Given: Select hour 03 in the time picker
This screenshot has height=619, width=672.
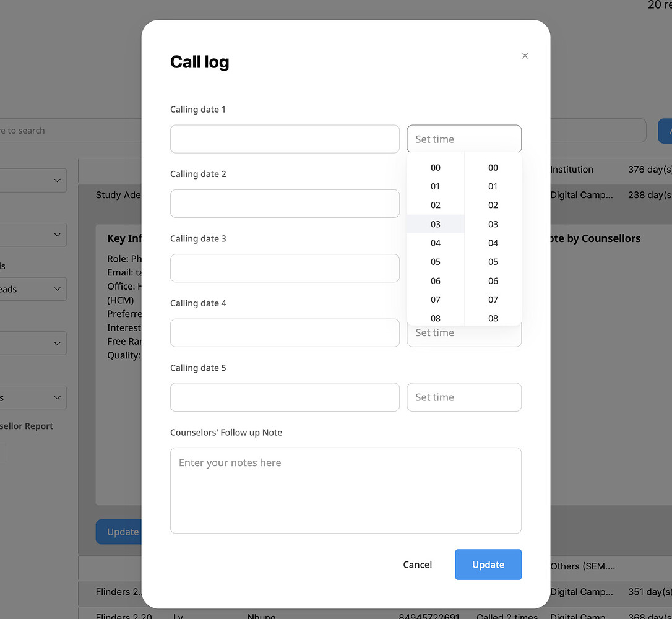Looking at the screenshot, I should [x=435, y=224].
